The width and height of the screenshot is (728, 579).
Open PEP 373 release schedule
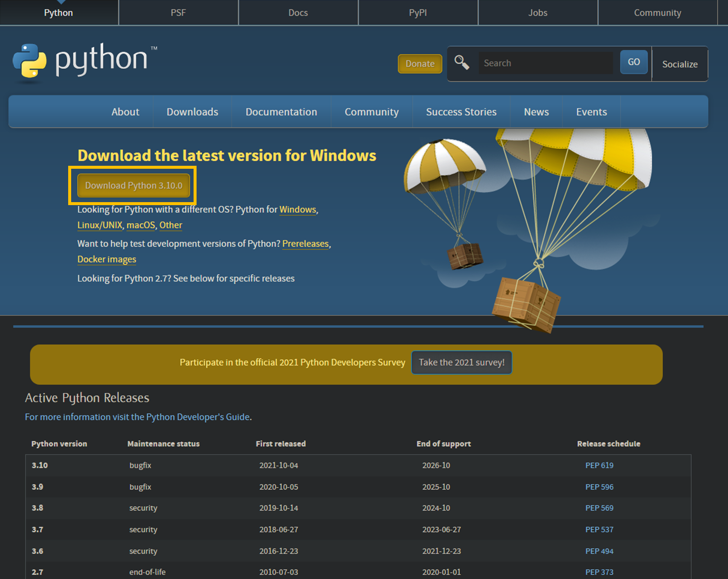point(599,572)
